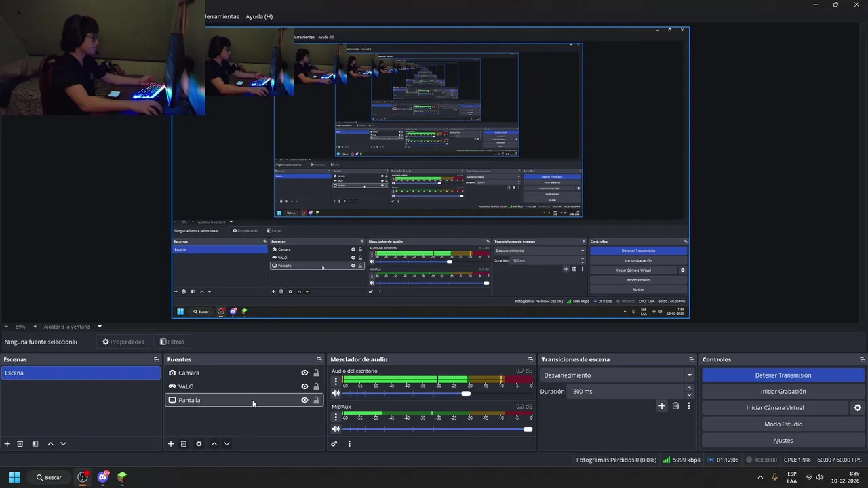Move scene down in Escenas toolbar

click(63, 444)
